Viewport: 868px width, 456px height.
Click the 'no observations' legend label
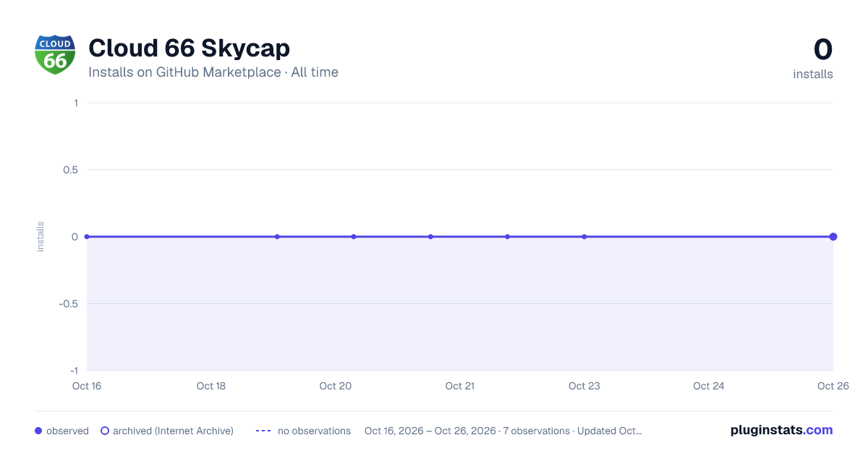tap(314, 431)
